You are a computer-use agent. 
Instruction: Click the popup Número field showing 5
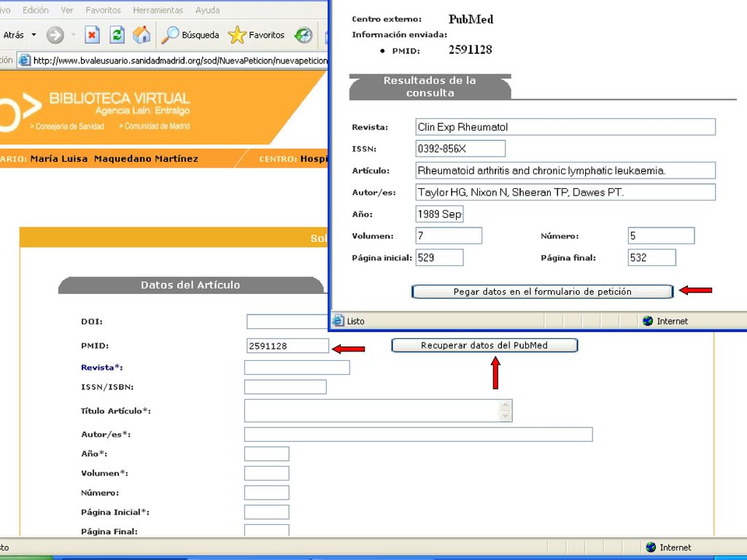tap(661, 236)
